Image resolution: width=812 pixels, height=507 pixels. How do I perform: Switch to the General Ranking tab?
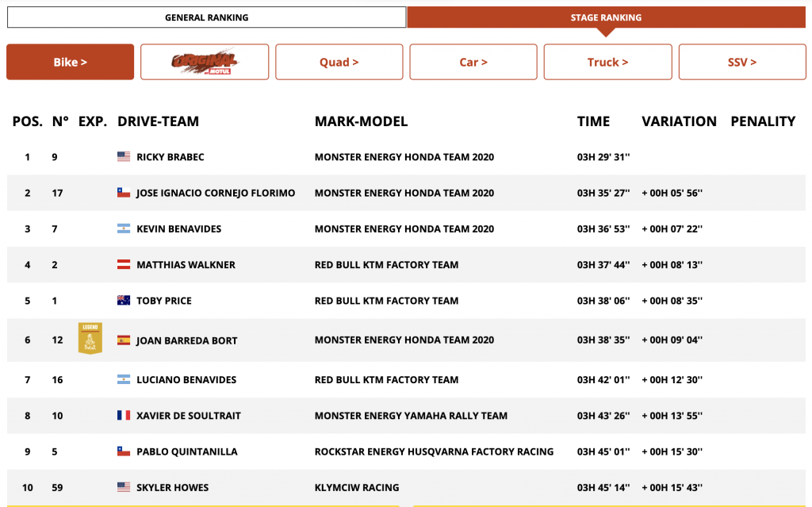point(207,17)
